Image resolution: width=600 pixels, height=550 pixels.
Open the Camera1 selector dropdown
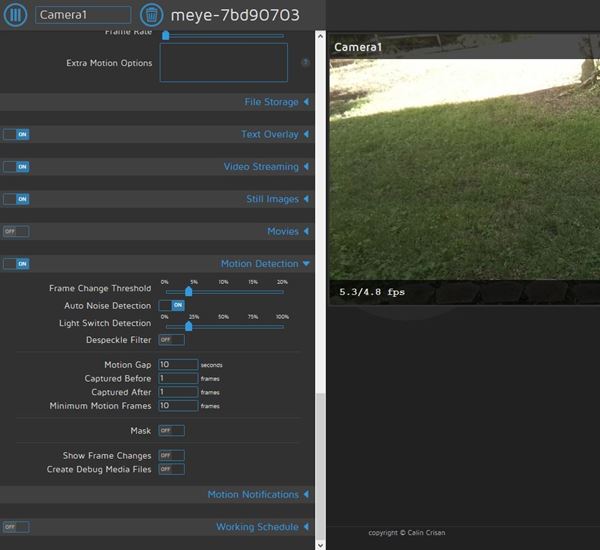coord(83,15)
